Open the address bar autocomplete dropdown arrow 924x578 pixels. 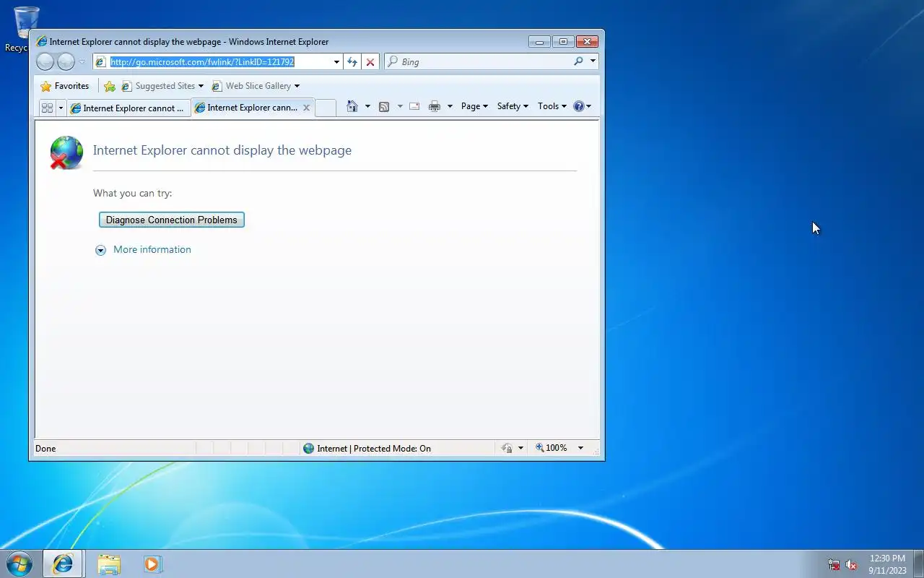336,62
